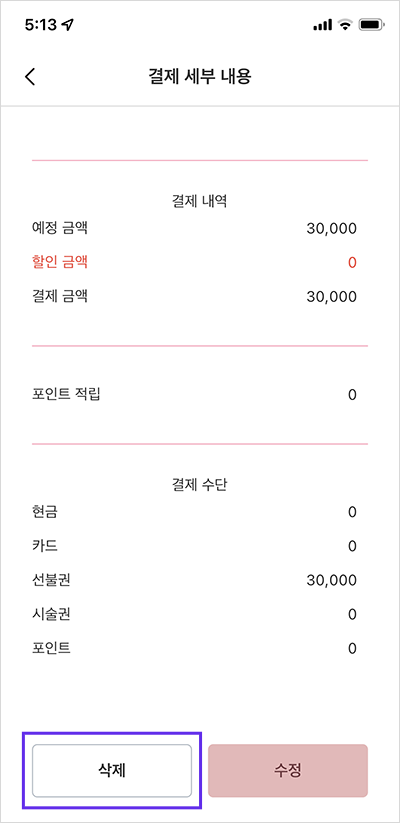Select the 포인트 적립 row label
This screenshot has width=400, height=823.
point(66,394)
